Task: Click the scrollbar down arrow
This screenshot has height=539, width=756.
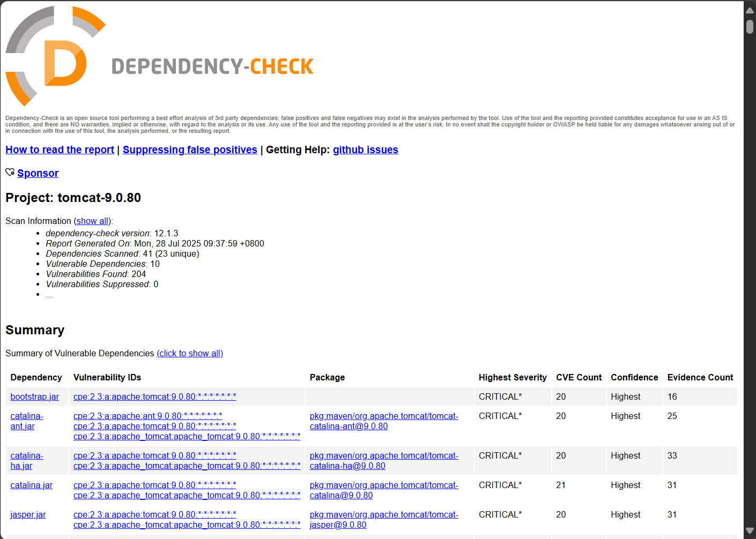Action: (x=750, y=530)
